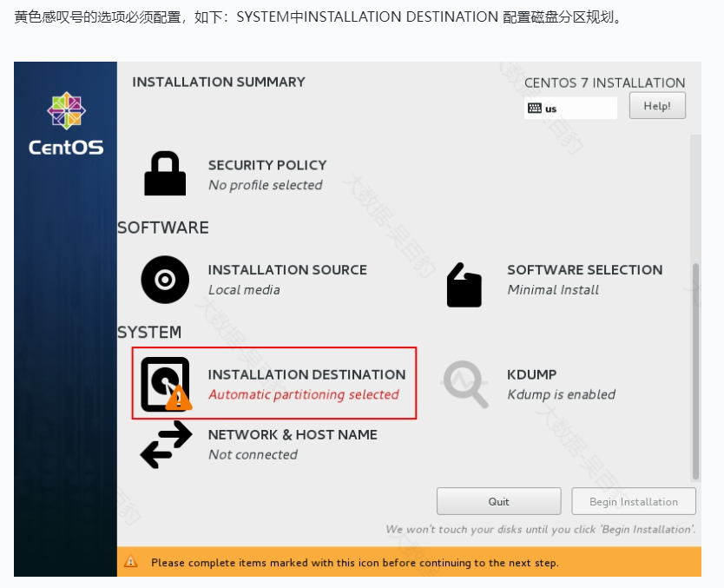The height and width of the screenshot is (588, 724).
Task: Click 'Kdump is enabled' text
Action: [x=561, y=394]
